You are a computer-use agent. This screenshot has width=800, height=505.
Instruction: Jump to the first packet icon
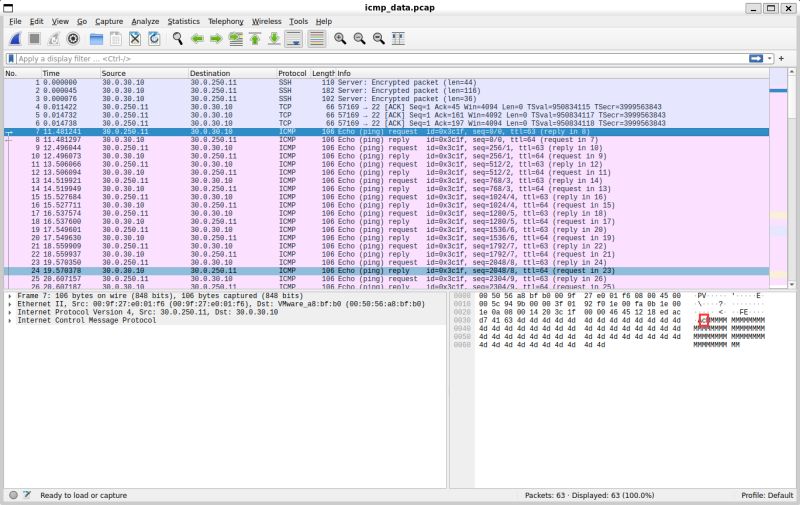[x=255, y=39]
